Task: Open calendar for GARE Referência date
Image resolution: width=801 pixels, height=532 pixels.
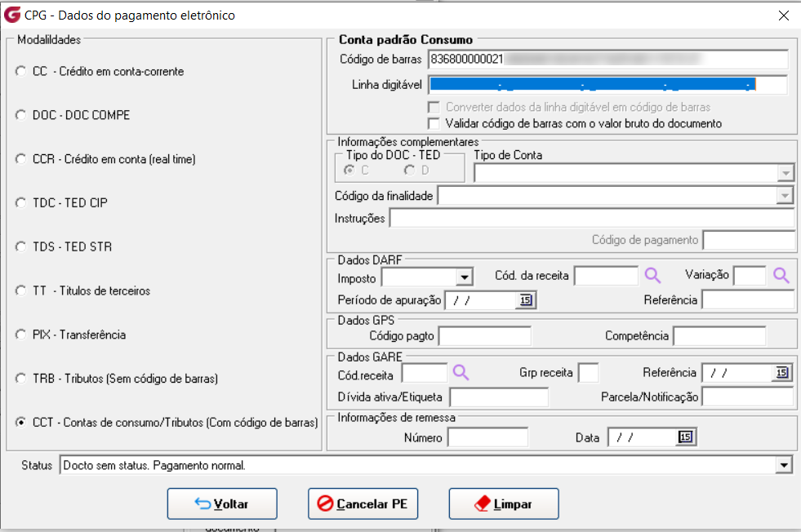Action: pyautogui.click(x=782, y=373)
